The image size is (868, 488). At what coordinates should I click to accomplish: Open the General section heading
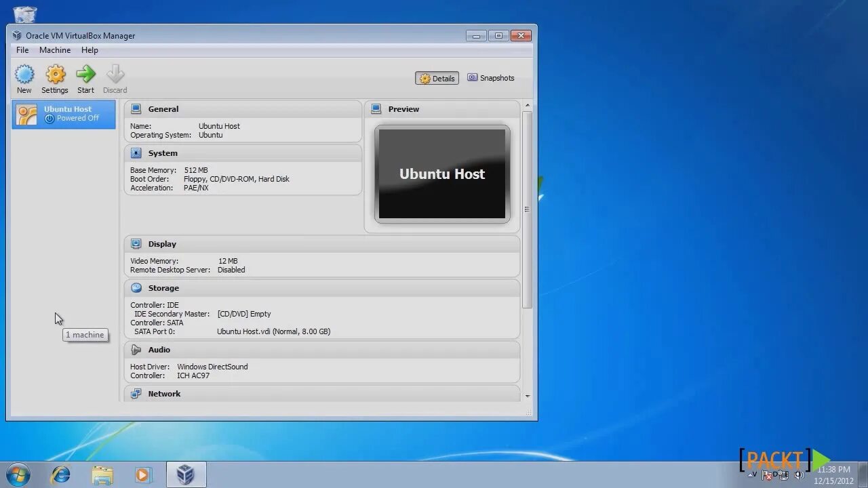(x=163, y=109)
